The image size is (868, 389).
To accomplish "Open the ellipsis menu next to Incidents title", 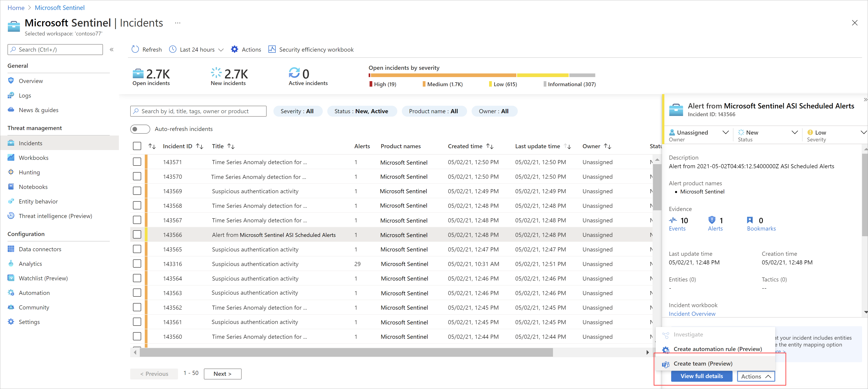I will coord(178,23).
